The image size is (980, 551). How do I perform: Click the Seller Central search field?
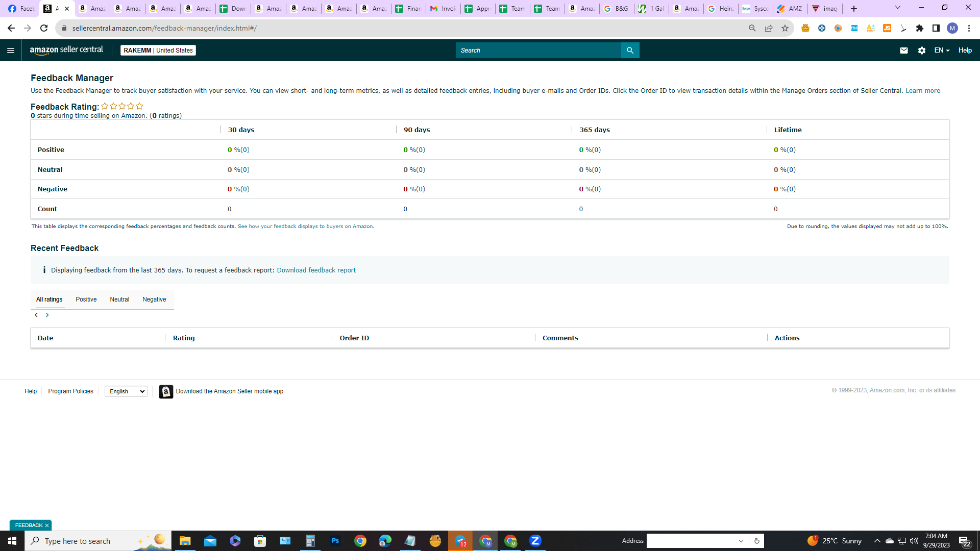point(538,51)
